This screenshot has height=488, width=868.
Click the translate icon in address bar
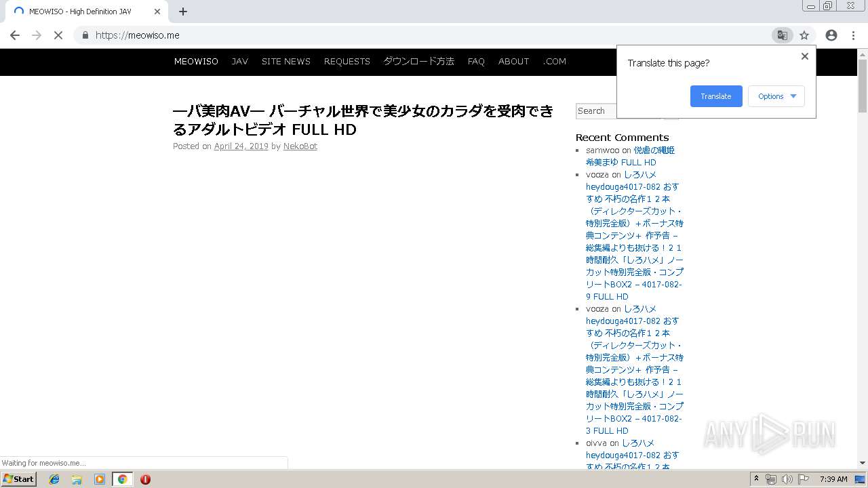coord(782,35)
